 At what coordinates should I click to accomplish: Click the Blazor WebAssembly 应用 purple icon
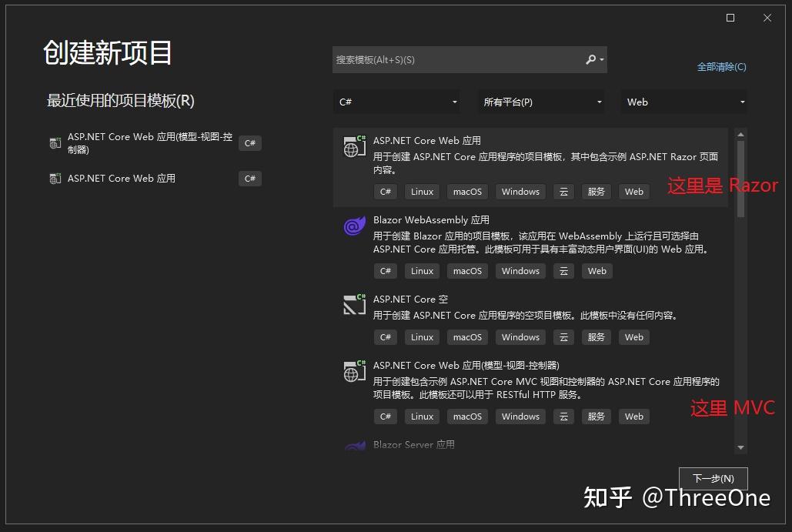coord(354,226)
